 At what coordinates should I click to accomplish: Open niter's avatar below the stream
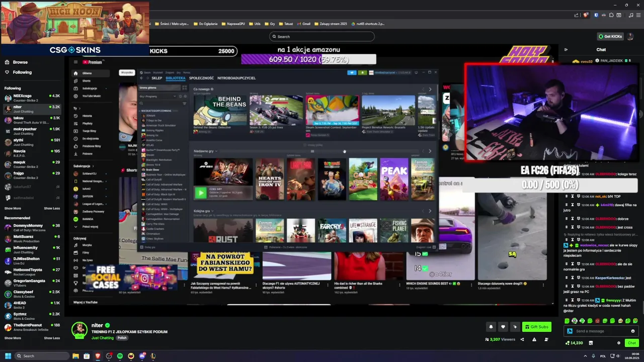(x=79, y=330)
